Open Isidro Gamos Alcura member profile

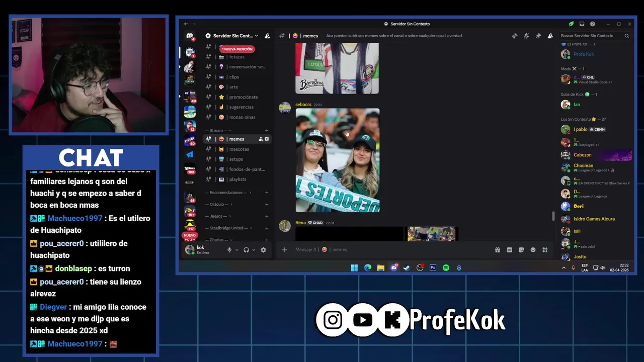point(595,219)
